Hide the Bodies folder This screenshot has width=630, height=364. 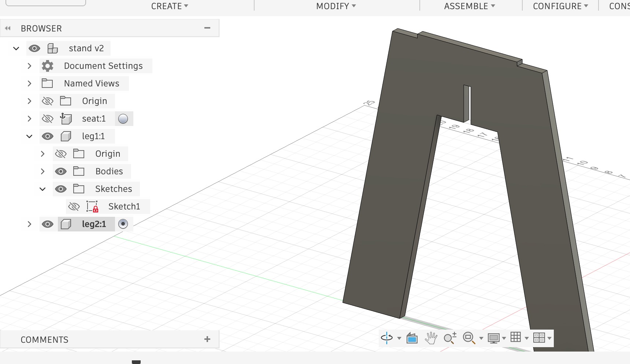[61, 171]
